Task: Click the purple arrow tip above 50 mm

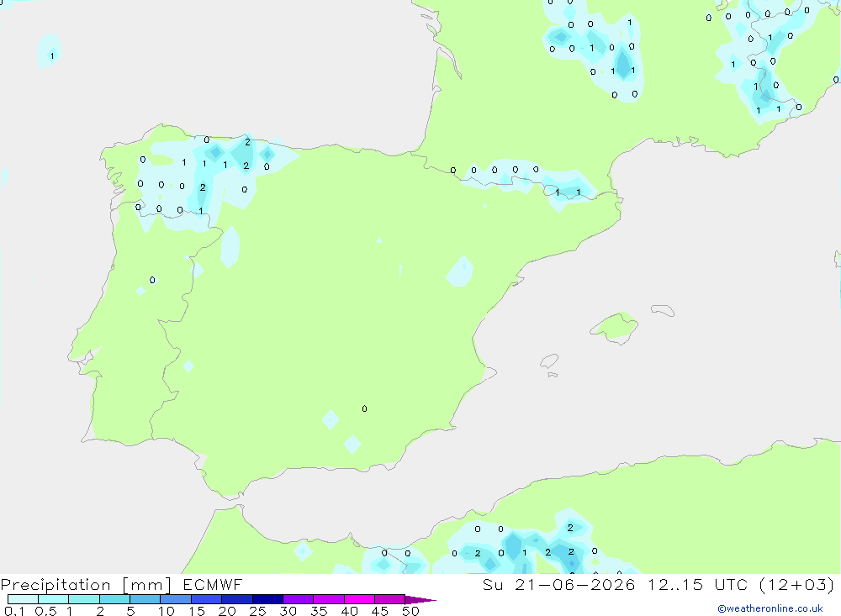Action: 420,600
